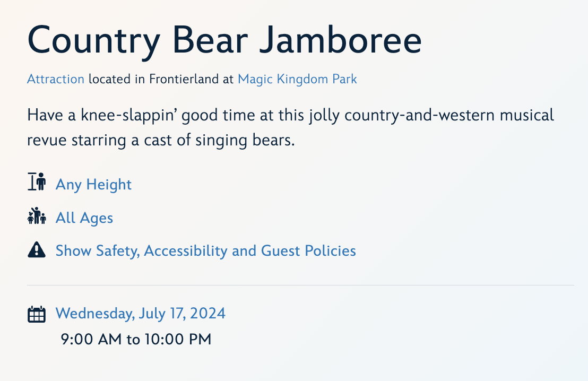Select the Any Height link
The image size is (588, 381).
point(93,185)
